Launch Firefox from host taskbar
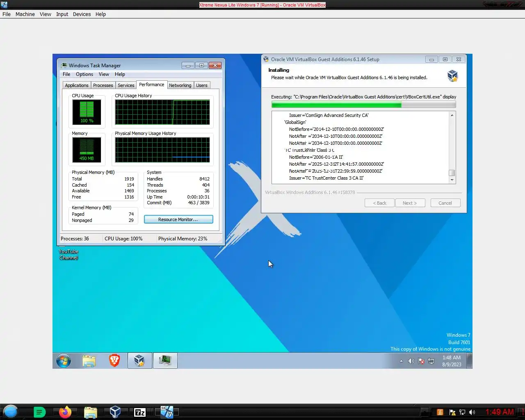525x420 pixels. tap(65, 412)
